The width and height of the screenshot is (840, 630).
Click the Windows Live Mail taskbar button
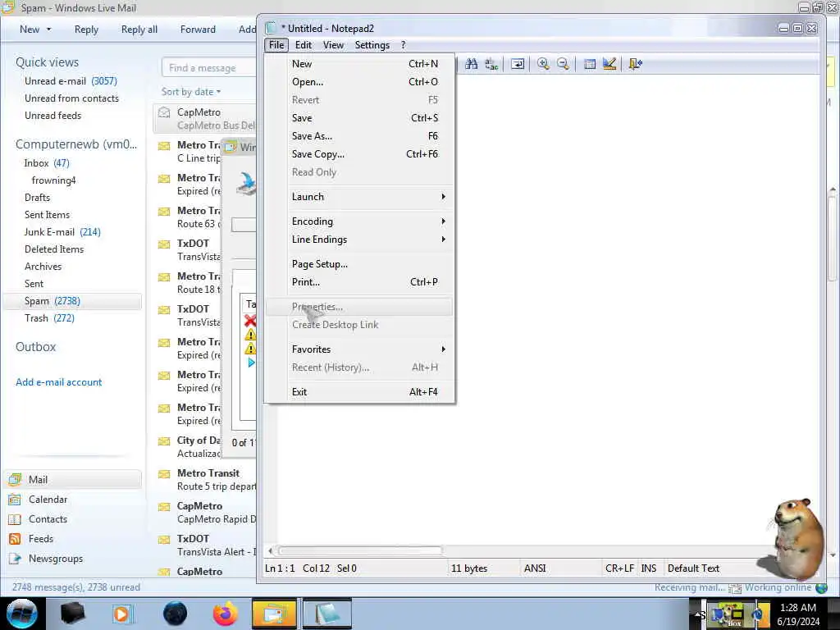274,614
